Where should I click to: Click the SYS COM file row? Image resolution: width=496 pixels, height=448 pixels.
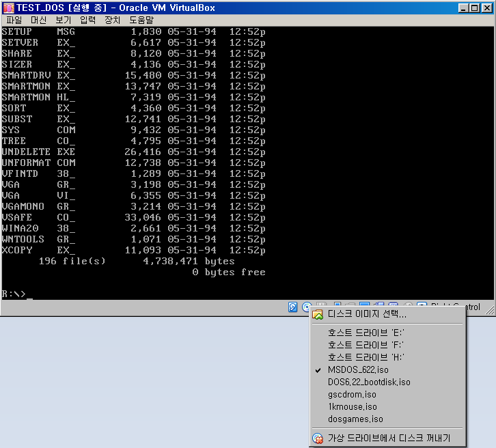(133, 130)
